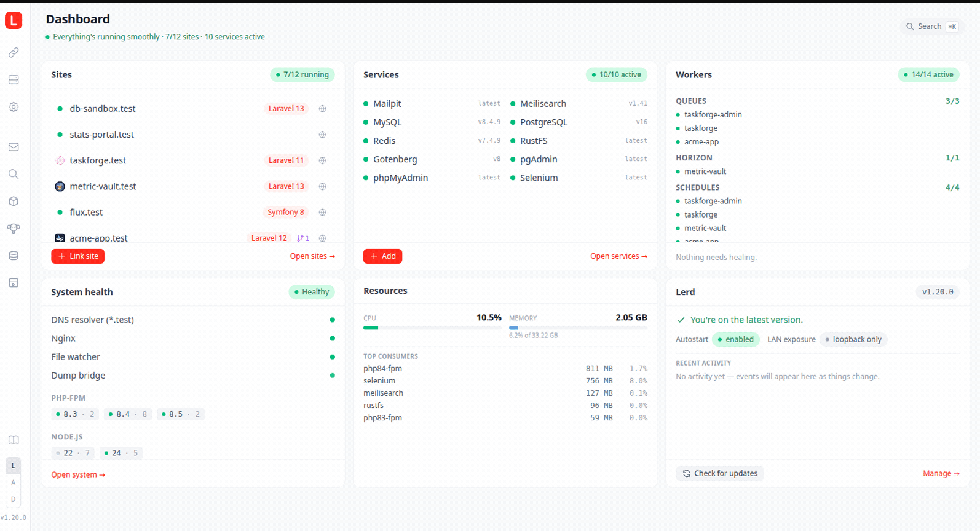Click the Memory usage progress bar

578,328
